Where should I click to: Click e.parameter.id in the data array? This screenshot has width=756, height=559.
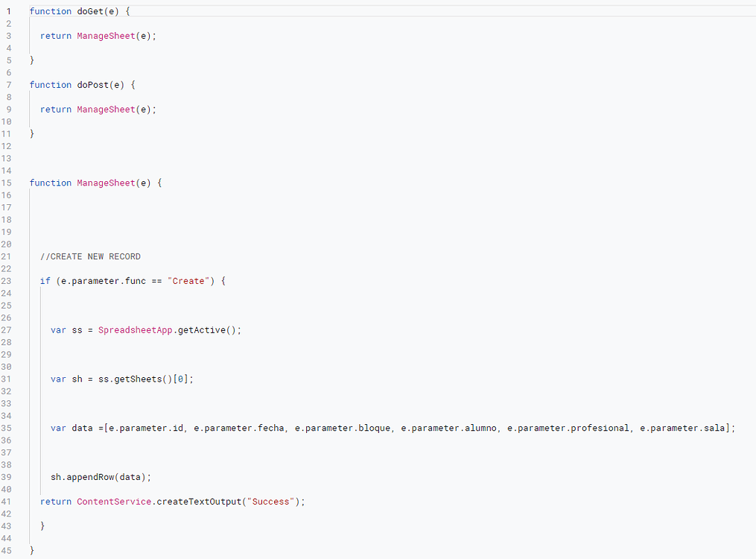click(x=145, y=428)
